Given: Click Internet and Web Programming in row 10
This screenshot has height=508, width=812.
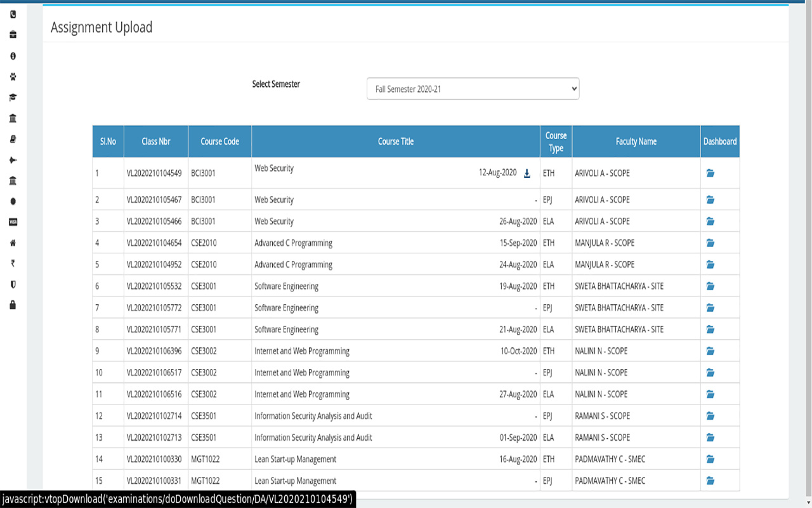Looking at the screenshot, I should click(x=302, y=373).
